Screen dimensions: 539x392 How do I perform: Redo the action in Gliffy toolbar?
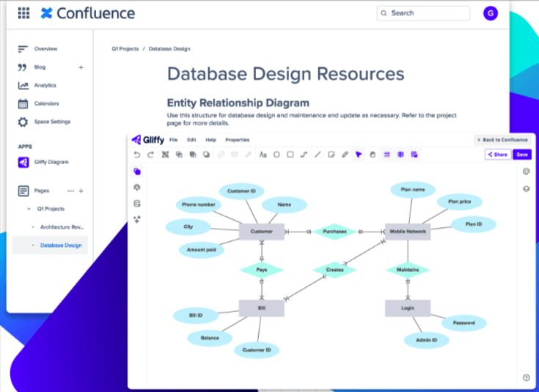pos(150,155)
